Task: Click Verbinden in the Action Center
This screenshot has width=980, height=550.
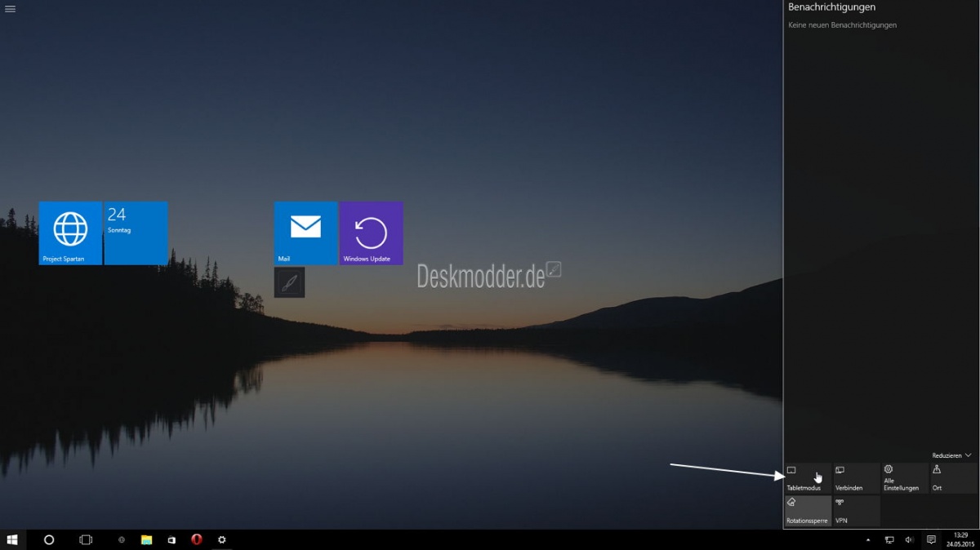Action: (855, 477)
